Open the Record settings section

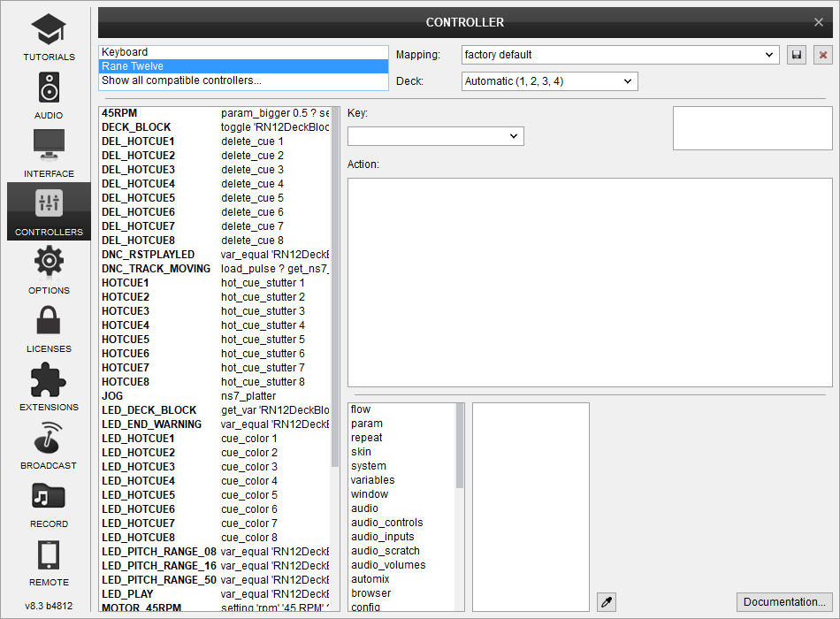coord(49,504)
